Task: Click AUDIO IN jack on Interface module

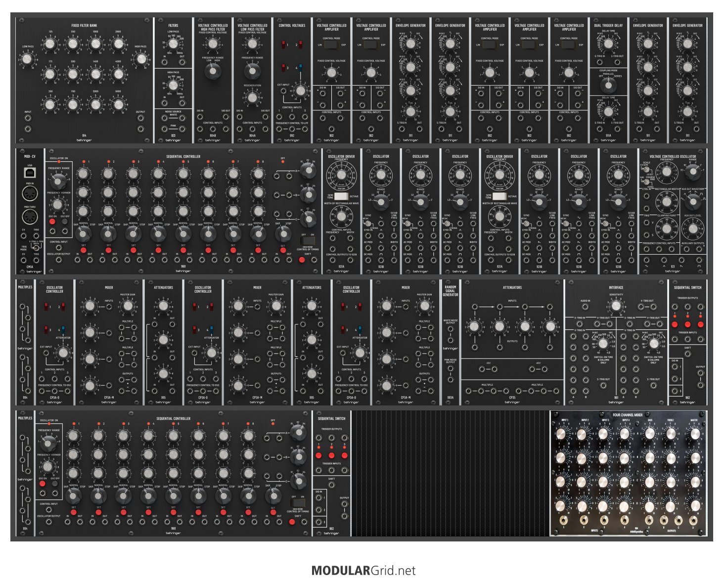Action: [x=585, y=307]
